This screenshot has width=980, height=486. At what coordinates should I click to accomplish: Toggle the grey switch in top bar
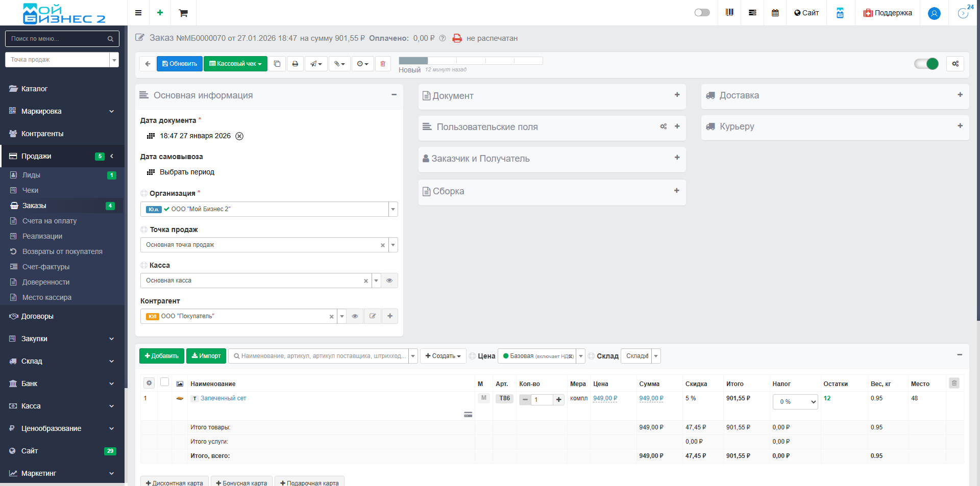702,13
